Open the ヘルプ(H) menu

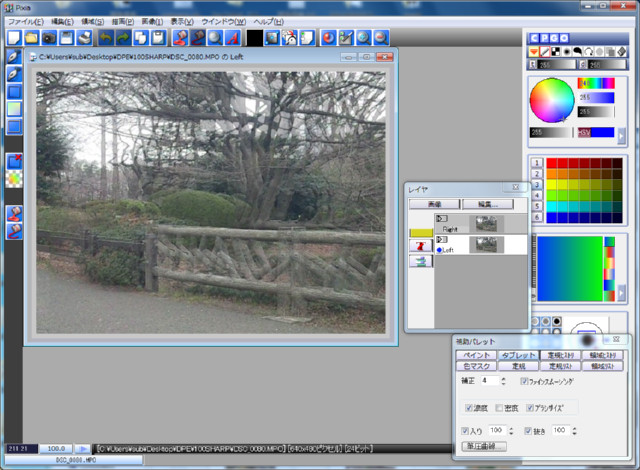tap(269, 22)
